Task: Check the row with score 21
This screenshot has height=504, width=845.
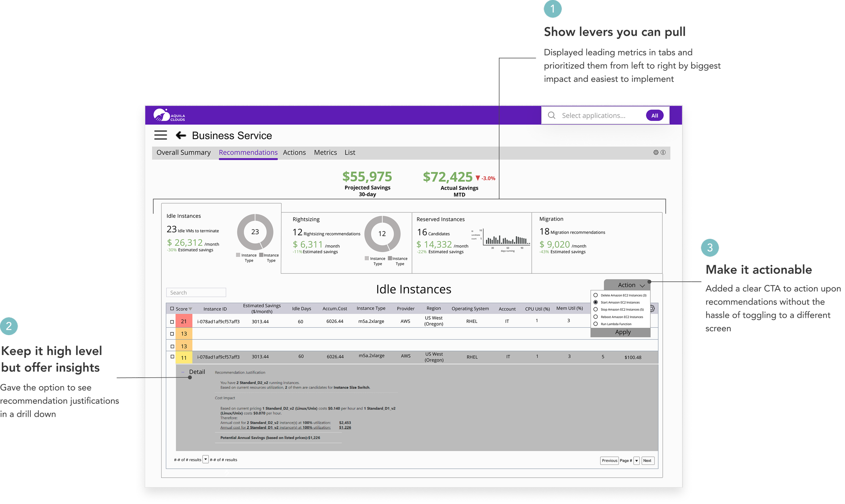Action: pos(172,322)
